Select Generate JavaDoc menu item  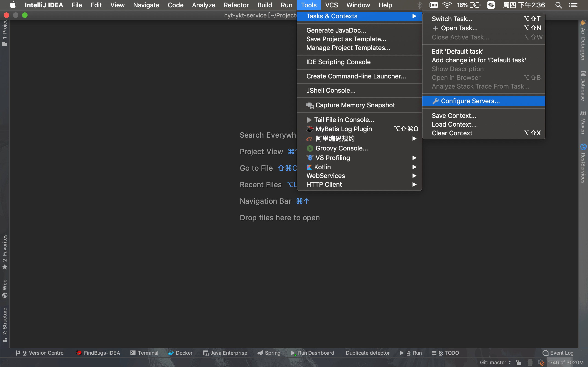tap(336, 30)
